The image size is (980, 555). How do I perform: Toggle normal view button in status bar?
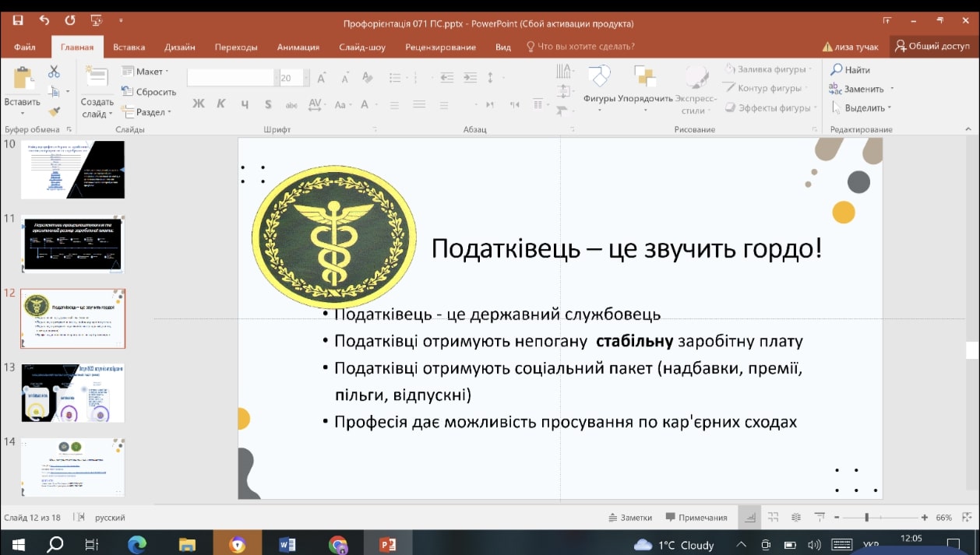tap(749, 517)
